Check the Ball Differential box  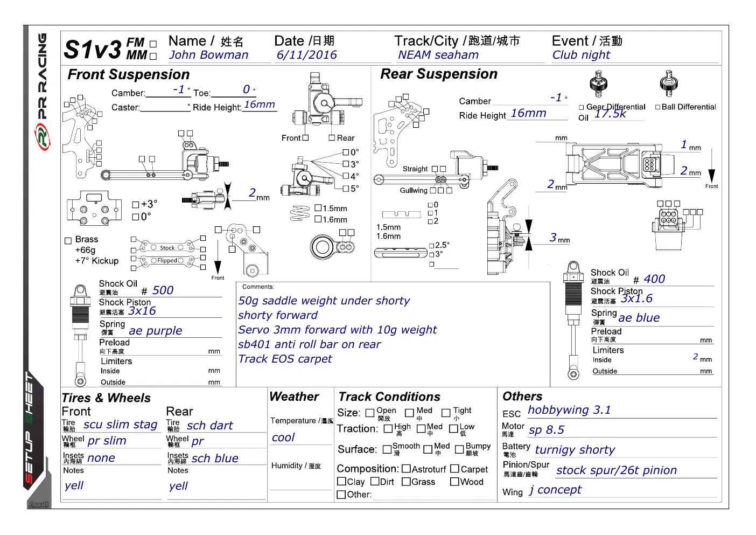point(657,107)
